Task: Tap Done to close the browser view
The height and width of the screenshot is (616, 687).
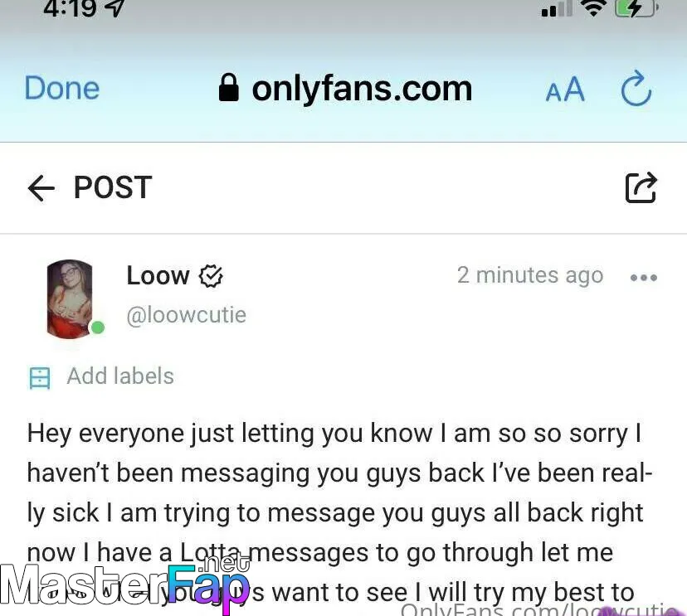Action: [x=61, y=89]
